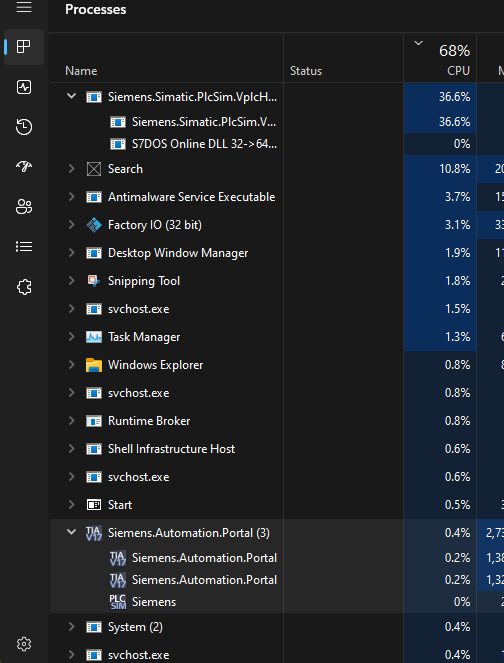The width and height of the screenshot is (504, 663).
Task: Select the Snipping Tool row
Action: click(x=277, y=281)
